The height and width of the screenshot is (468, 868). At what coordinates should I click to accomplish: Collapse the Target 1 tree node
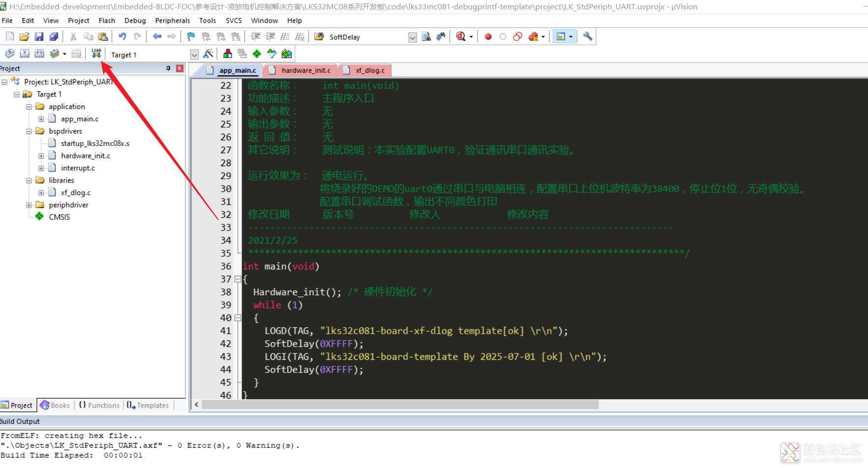pos(17,94)
